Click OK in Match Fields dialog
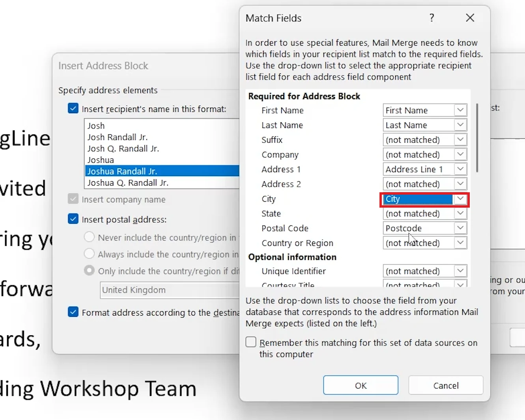Screen dimensions: 525x420 click(361, 385)
